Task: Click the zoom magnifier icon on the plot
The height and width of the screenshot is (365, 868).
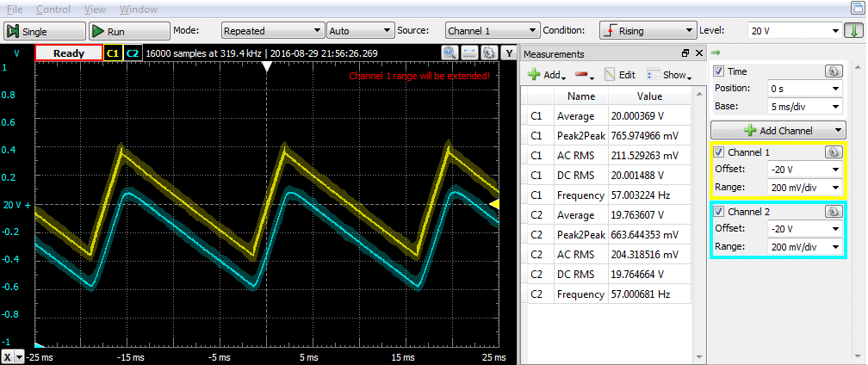Action: (449, 53)
